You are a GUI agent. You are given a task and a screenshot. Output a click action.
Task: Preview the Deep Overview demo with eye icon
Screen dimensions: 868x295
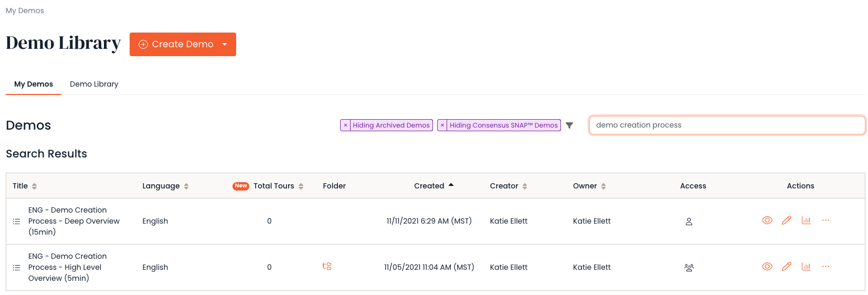point(767,220)
